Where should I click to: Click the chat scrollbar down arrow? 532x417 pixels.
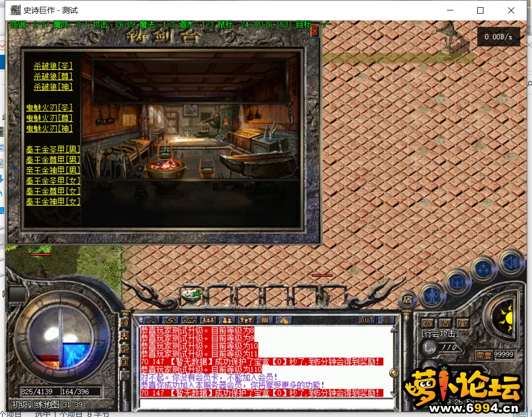click(x=394, y=394)
